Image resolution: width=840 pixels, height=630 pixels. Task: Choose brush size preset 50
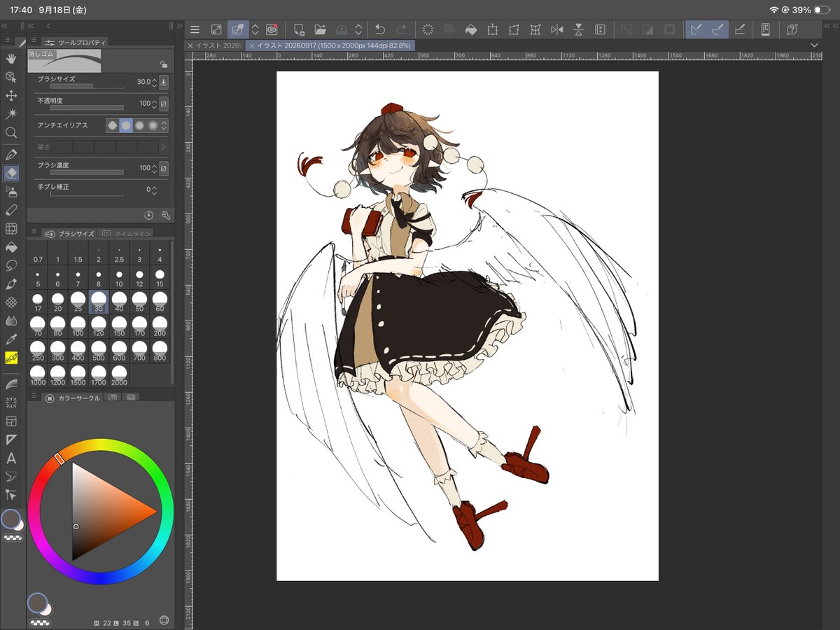(x=139, y=301)
